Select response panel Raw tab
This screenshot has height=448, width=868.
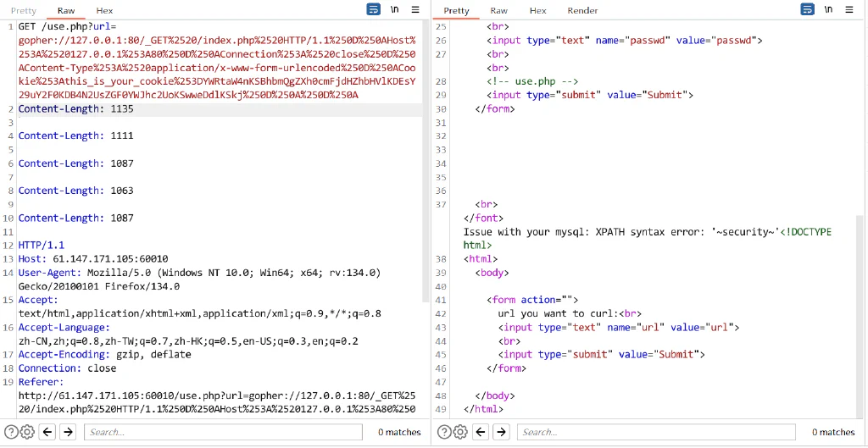498,10
